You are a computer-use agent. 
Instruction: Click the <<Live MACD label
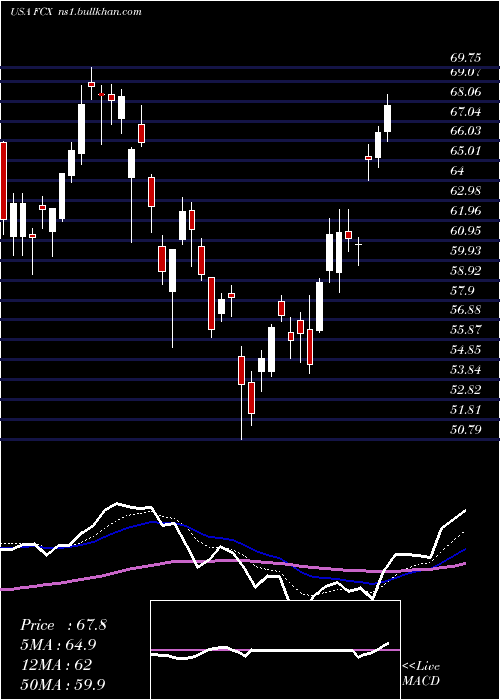[x=421, y=673]
